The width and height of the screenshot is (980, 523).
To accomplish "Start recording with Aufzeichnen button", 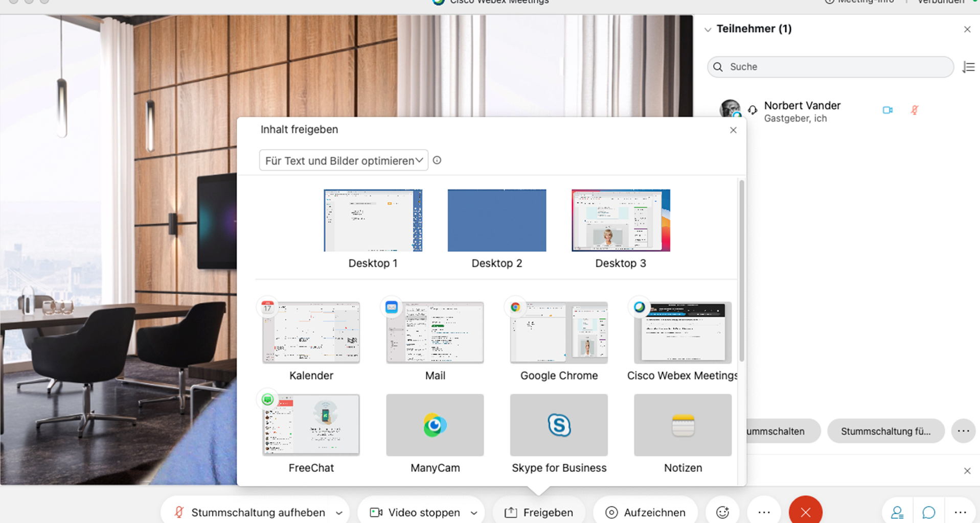I will tap(645, 512).
